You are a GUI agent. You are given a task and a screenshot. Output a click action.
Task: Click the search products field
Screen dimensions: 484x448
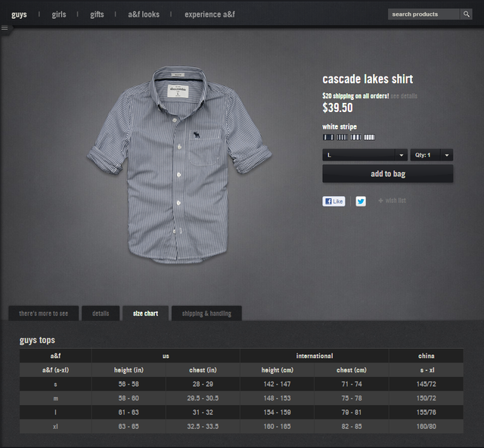click(x=423, y=14)
